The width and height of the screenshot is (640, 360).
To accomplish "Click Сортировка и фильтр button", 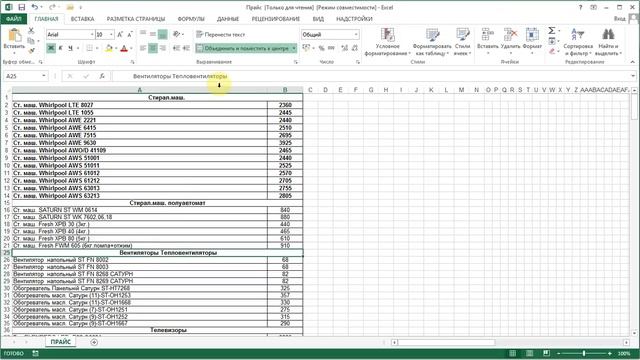I will (578, 42).
